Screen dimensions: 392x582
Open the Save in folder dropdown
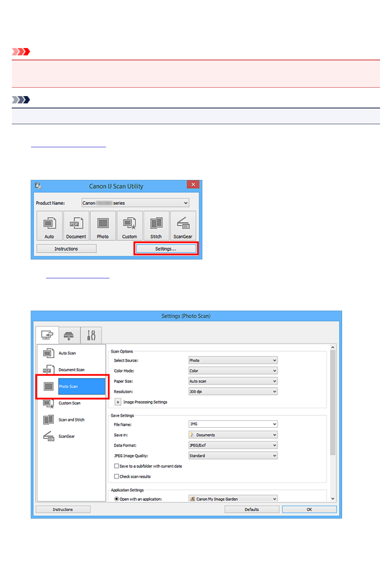pyautogui.click(x=233, y=435)
